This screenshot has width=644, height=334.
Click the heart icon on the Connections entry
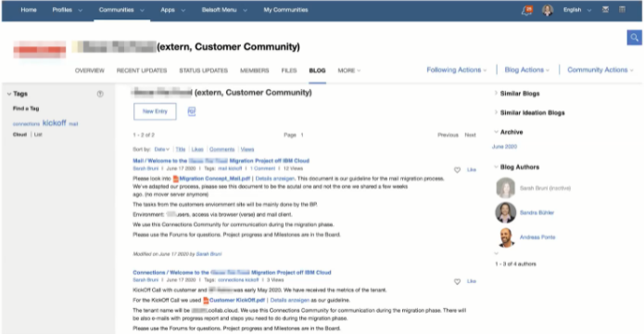coord(457,282)
